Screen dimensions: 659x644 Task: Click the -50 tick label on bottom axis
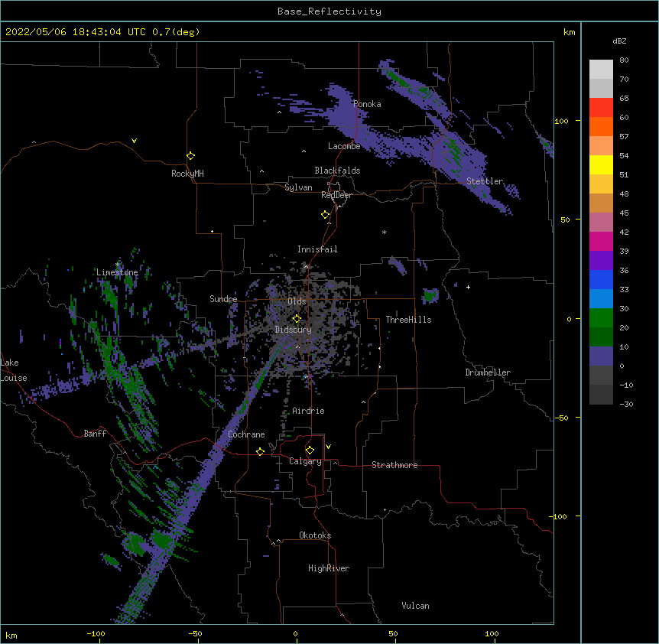tap(195, 633)
